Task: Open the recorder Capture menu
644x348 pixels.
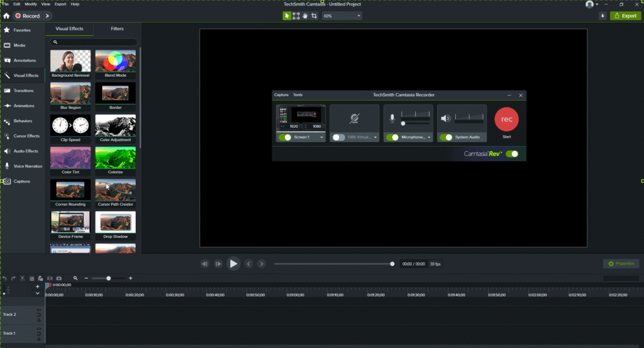Action: tap(281, 95)
